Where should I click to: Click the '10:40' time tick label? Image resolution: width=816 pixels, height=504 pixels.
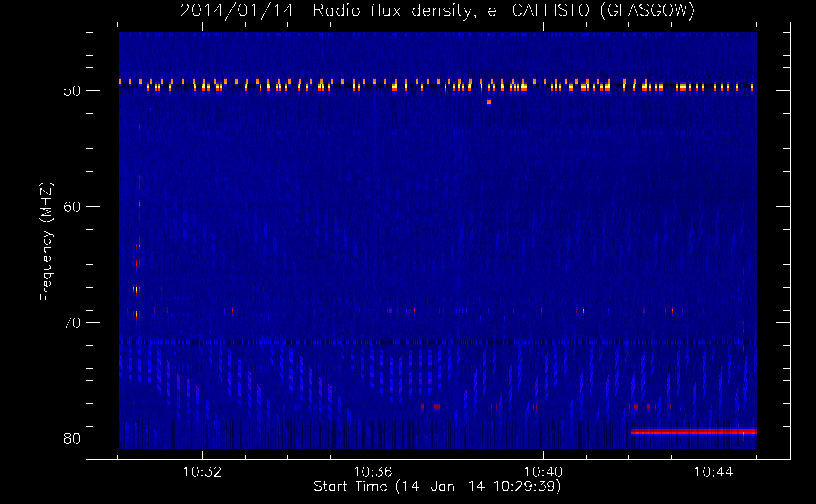coord(543,472)
